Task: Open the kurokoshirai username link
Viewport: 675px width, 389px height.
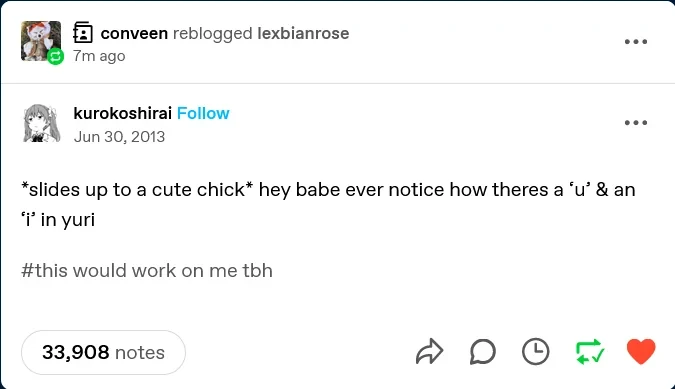Action: pyautogui.click(x=123, y=113)
